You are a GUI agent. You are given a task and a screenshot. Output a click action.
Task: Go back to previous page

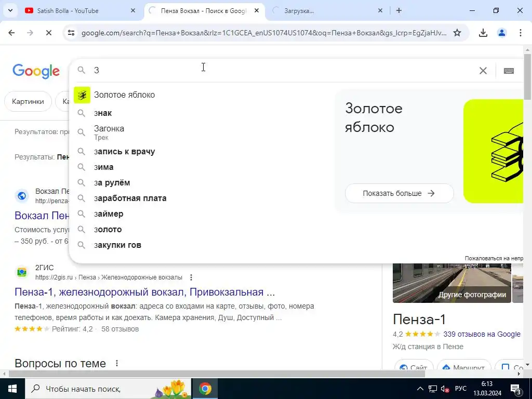click(11, 33)
